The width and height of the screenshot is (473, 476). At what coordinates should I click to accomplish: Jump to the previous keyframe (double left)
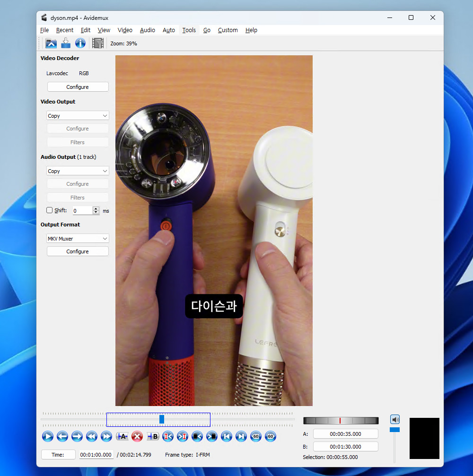point(91,436)
